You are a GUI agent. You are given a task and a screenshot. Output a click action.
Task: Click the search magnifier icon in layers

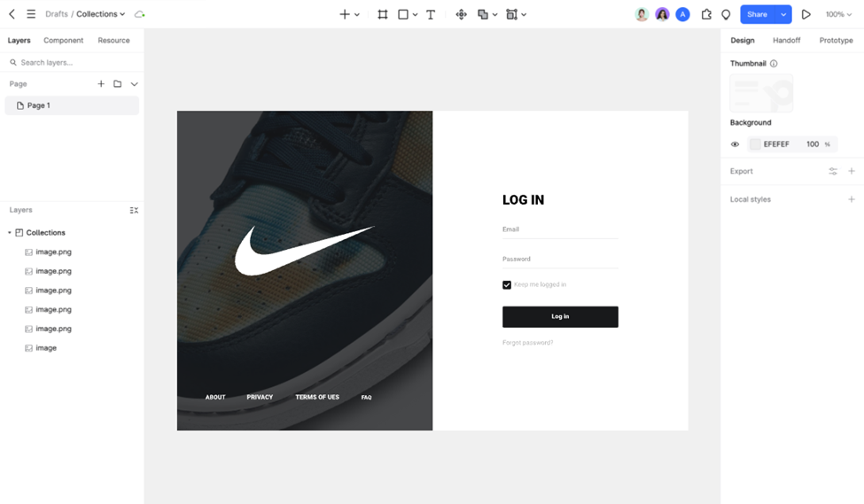[x=13, y=62]
